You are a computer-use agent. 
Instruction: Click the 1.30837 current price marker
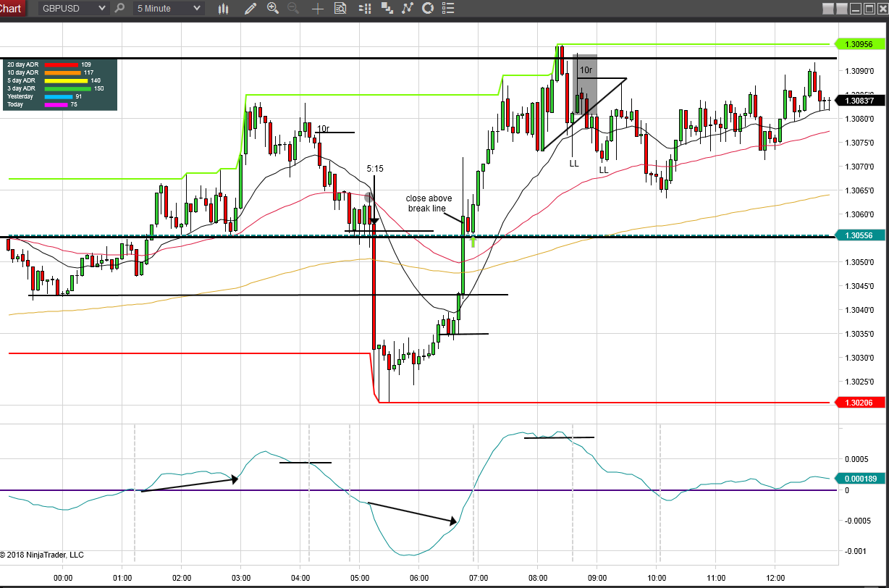coord(861,100)
